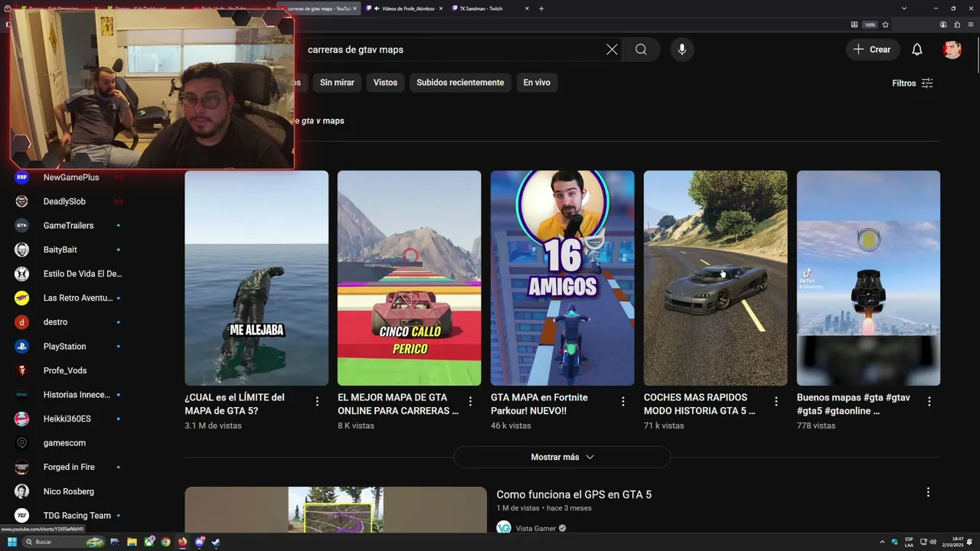Clear the search box with the X icon
The width and height of the screenshot is (980, 551).
click(612, 50)
